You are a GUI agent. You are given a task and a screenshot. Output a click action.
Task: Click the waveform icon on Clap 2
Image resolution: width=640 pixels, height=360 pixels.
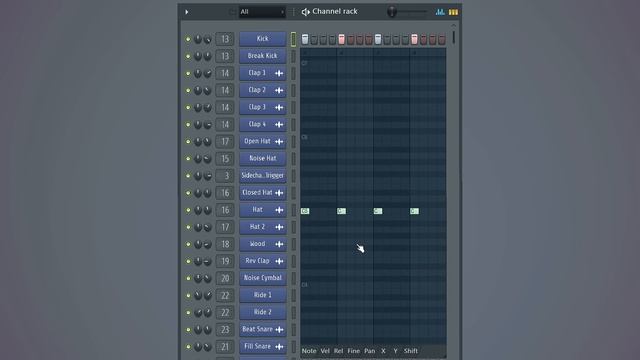pos(279,90)
